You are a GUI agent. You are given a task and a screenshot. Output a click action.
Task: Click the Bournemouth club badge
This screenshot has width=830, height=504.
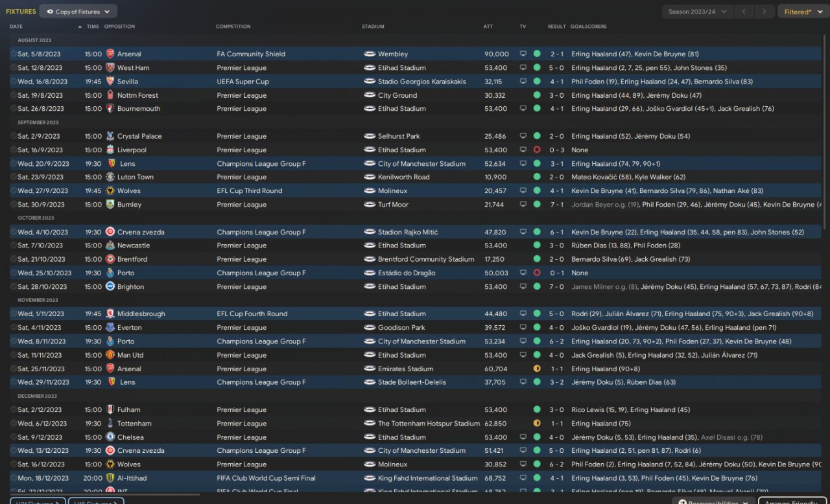pos(110,109)
